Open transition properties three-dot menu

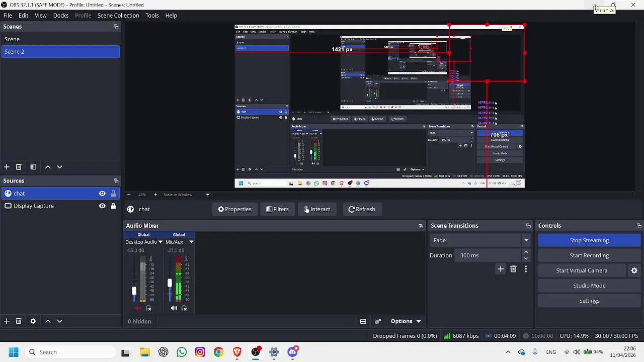526,269
